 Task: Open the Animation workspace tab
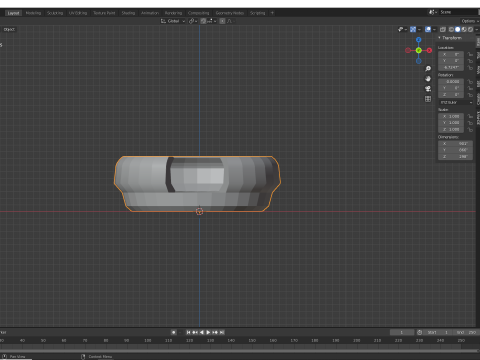150,13
